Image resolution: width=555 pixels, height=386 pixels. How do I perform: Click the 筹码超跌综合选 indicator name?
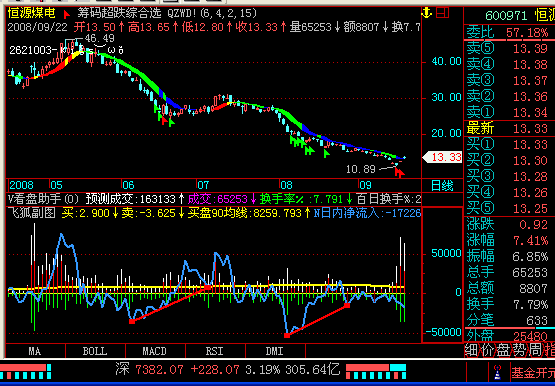tap(119, 13)
